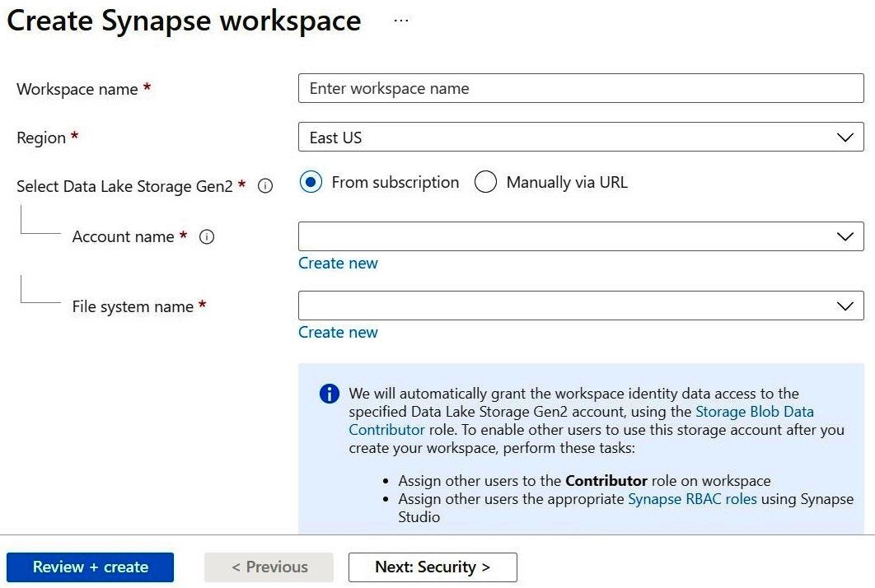
Task: Click the bold Contributor text in notice
Action: (606, 481)
